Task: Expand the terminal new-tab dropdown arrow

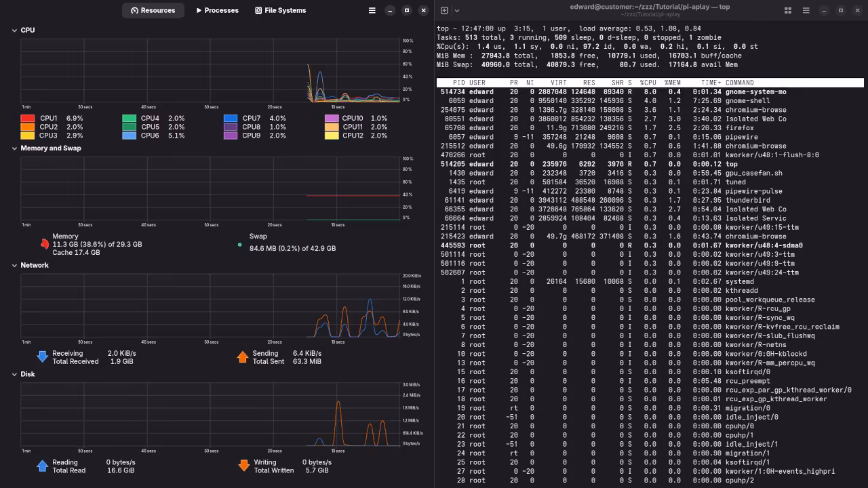Action: [x=457, y=10]
